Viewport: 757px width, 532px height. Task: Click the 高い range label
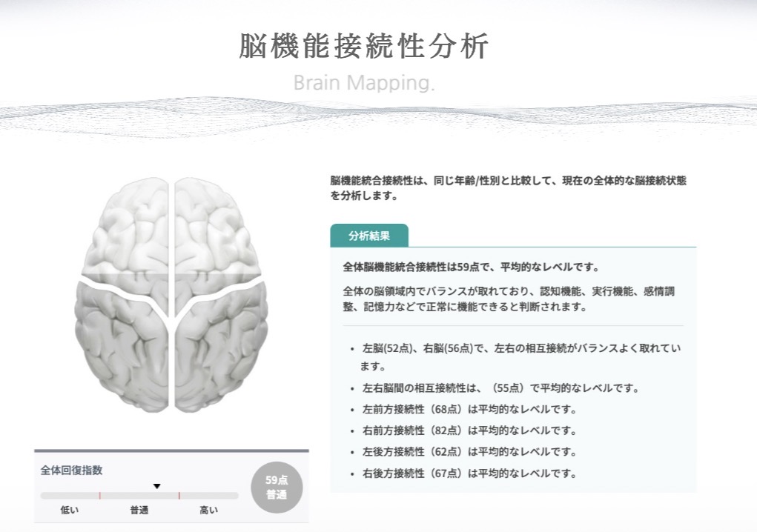coord(209,510)
